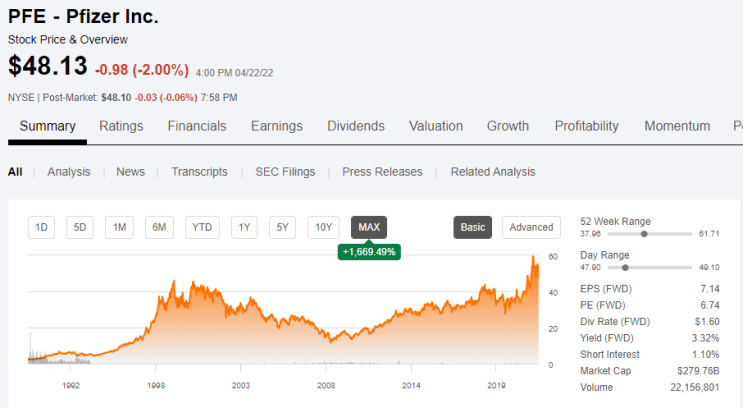View the Growth tab

click(508, 126)
